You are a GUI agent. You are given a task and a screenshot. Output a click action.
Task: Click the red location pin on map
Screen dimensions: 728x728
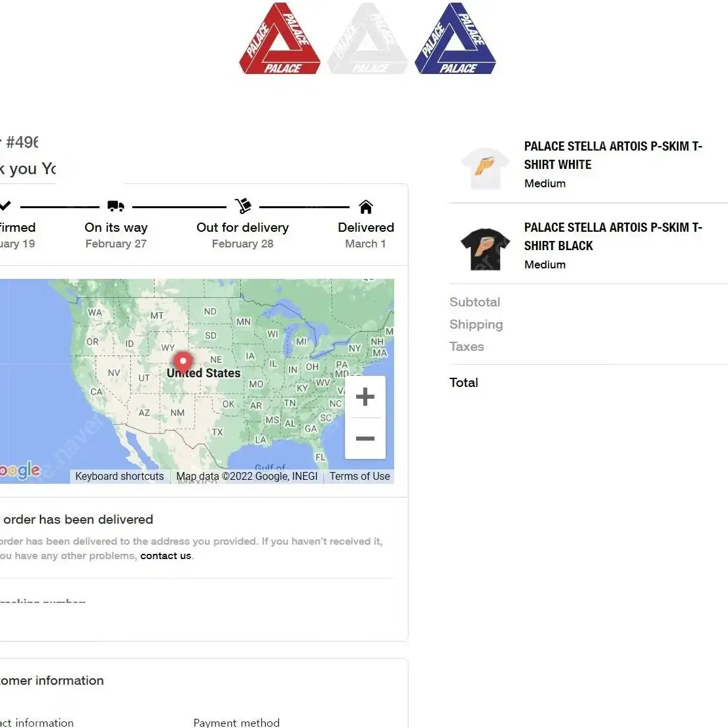pos(183,365)
